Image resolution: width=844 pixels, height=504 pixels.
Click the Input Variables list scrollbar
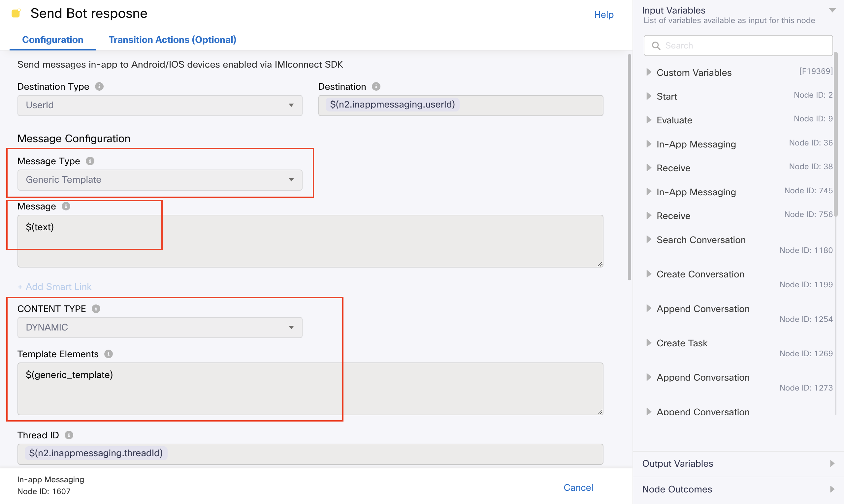coord(836,134)
